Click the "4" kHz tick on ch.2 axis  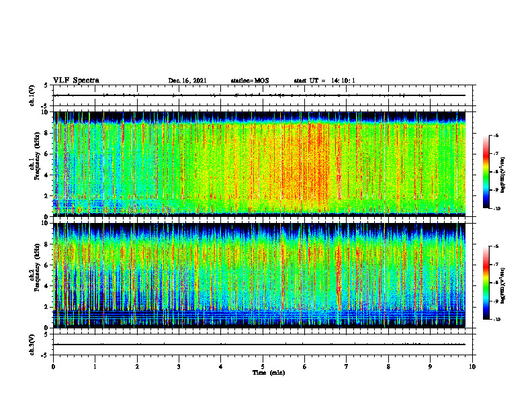47,286
